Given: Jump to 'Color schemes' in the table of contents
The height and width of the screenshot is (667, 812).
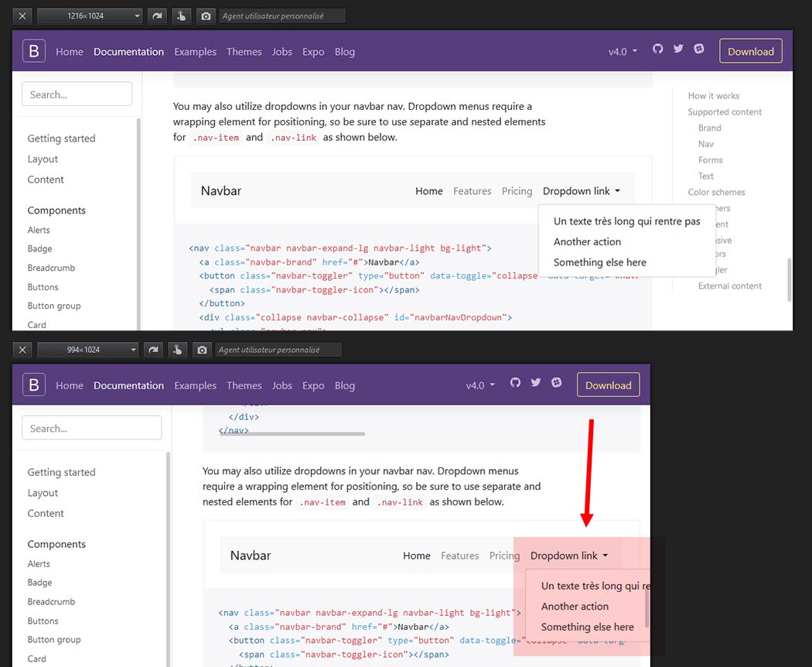Looking at the screenshot, I should point(716,192).
